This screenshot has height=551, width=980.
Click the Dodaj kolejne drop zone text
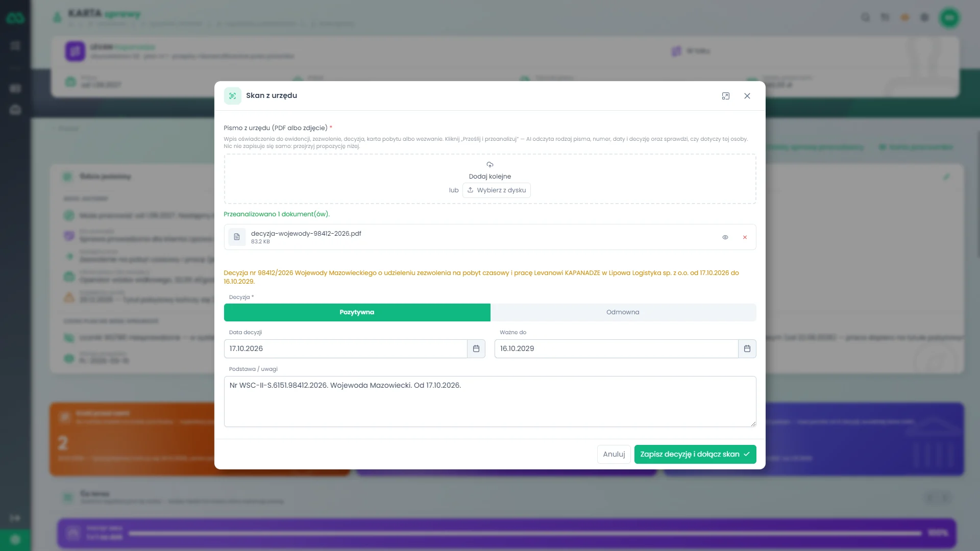[489, 177]
